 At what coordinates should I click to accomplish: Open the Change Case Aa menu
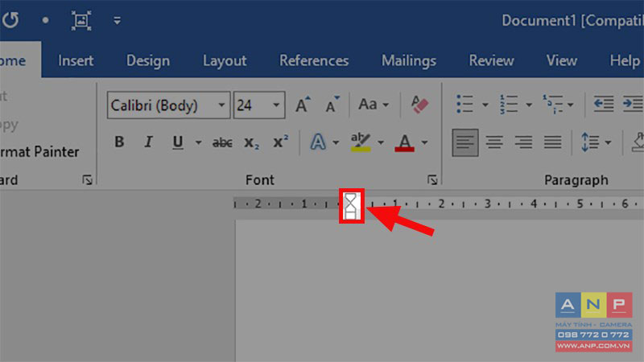point(373,105)
